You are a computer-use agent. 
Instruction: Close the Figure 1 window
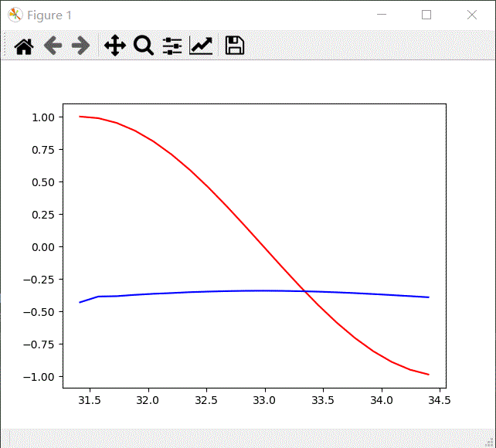[x=472, y=15]
